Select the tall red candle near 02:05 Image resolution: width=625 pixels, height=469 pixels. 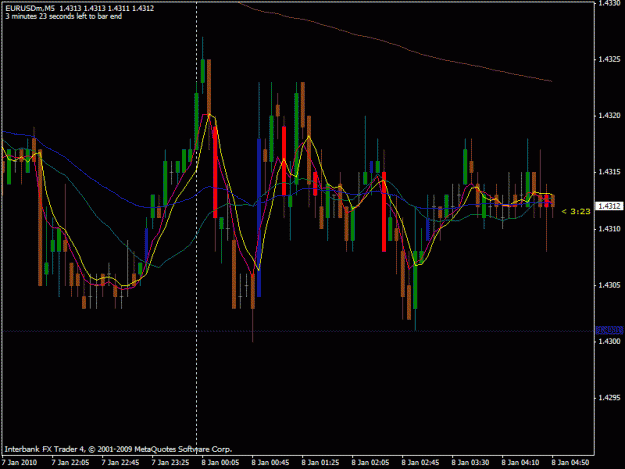(x=384, y=212)
